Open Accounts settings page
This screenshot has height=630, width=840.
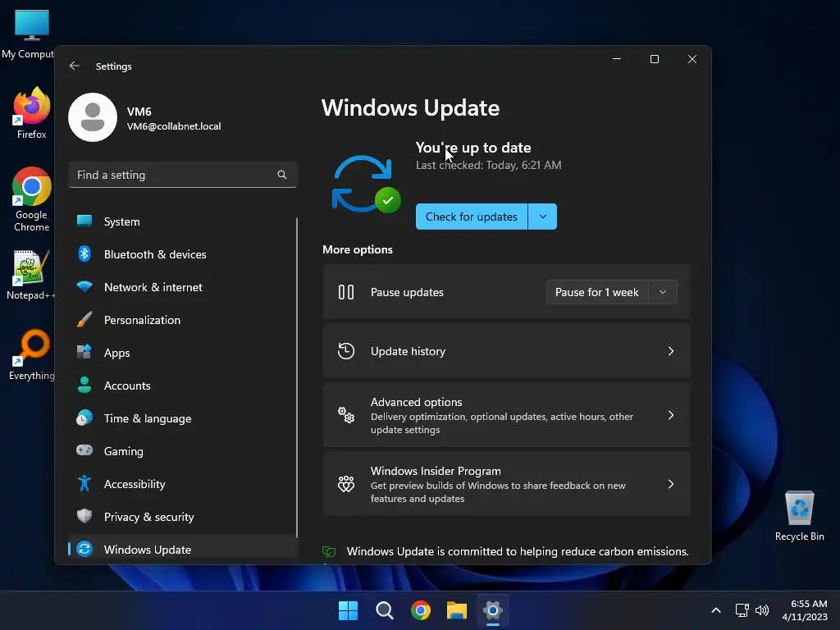(x=183, y=386)
